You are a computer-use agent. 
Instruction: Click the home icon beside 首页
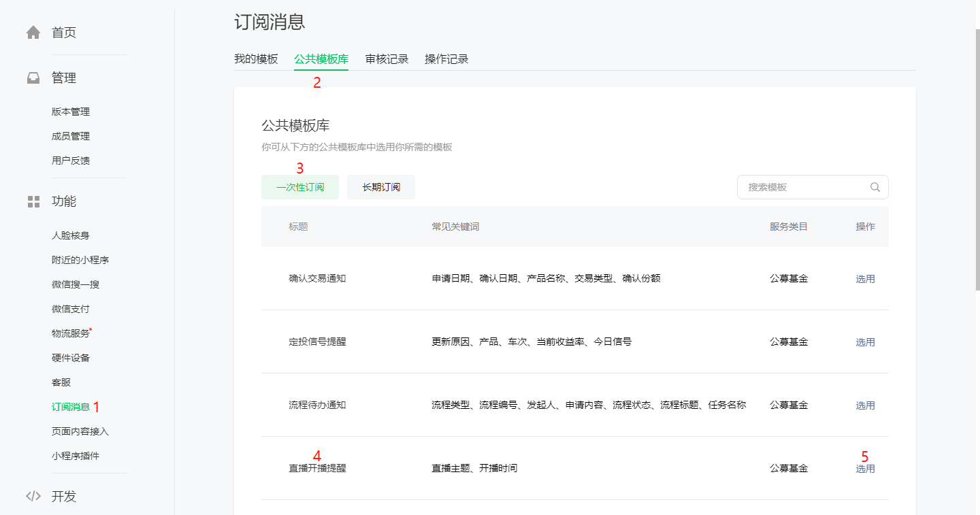point(33,33)
